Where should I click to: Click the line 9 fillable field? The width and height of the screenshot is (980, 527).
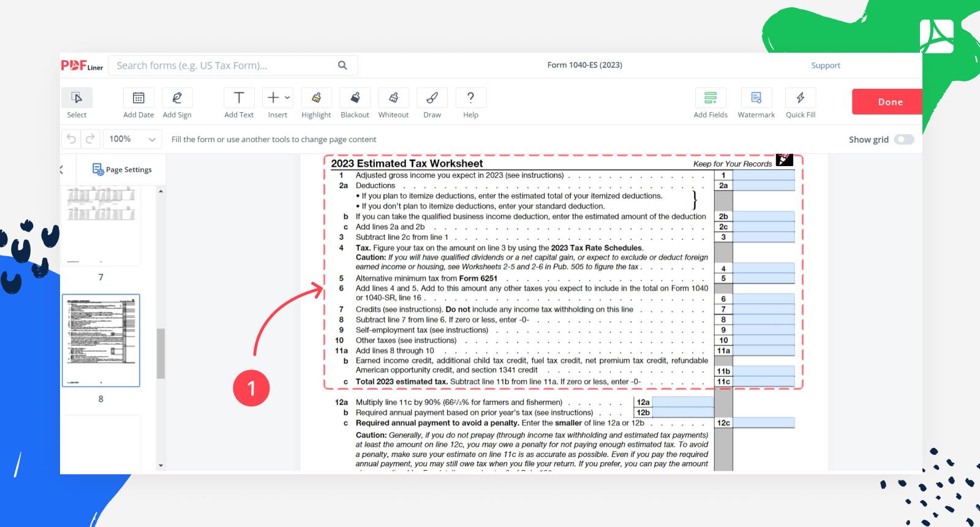tap(764, 330)
